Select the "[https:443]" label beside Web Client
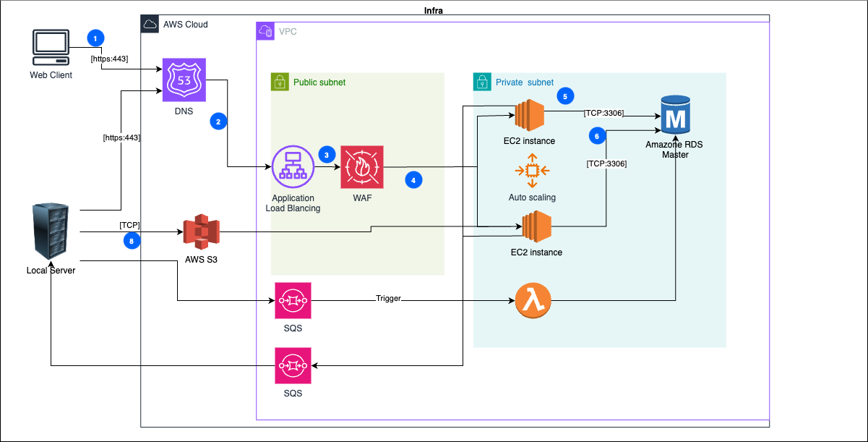This screenshot has width=868, height=442. (x=109, y=59)
